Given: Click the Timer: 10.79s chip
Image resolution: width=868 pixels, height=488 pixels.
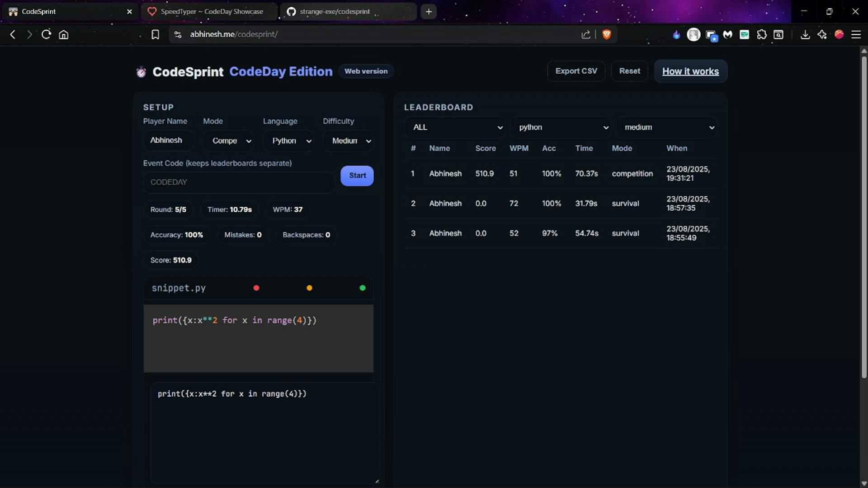Looking at the screenshot, I should point(230,209).
